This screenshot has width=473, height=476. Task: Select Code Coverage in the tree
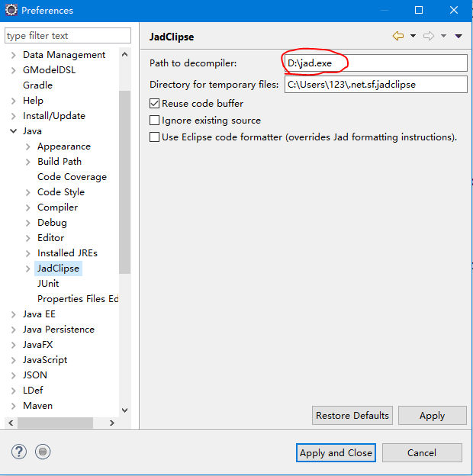pos(72,177)
